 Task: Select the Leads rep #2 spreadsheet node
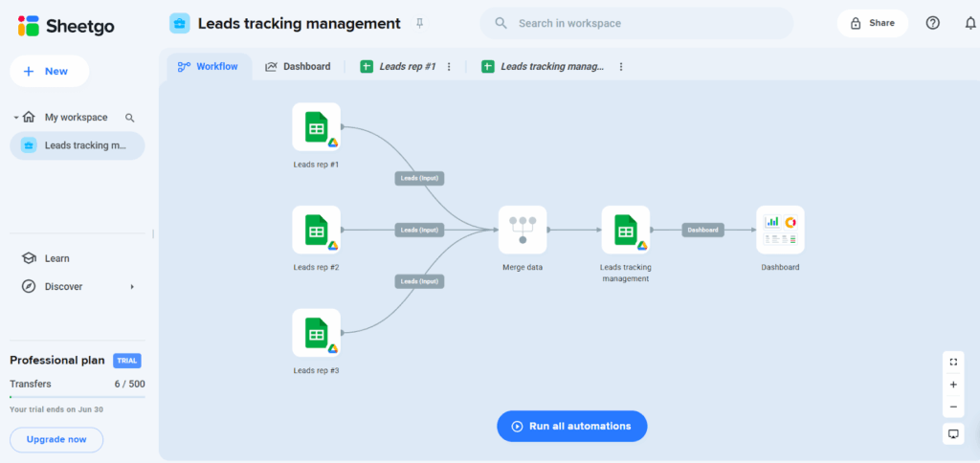pos(316,230)
